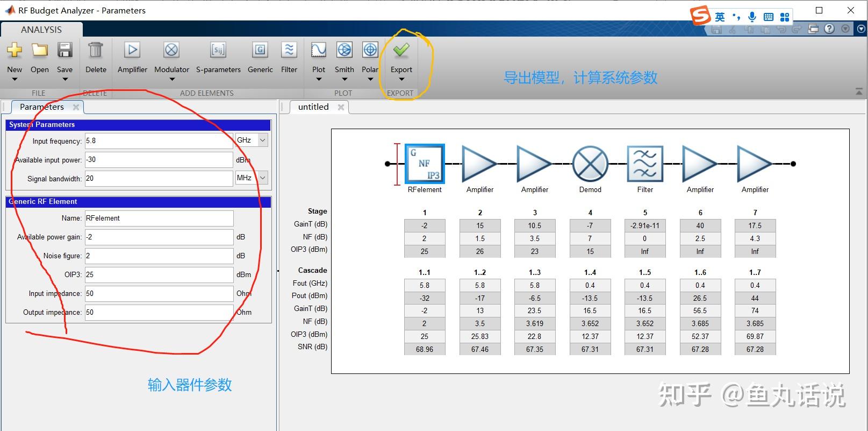Close the untitled document tab

click(x=341, y=107)
